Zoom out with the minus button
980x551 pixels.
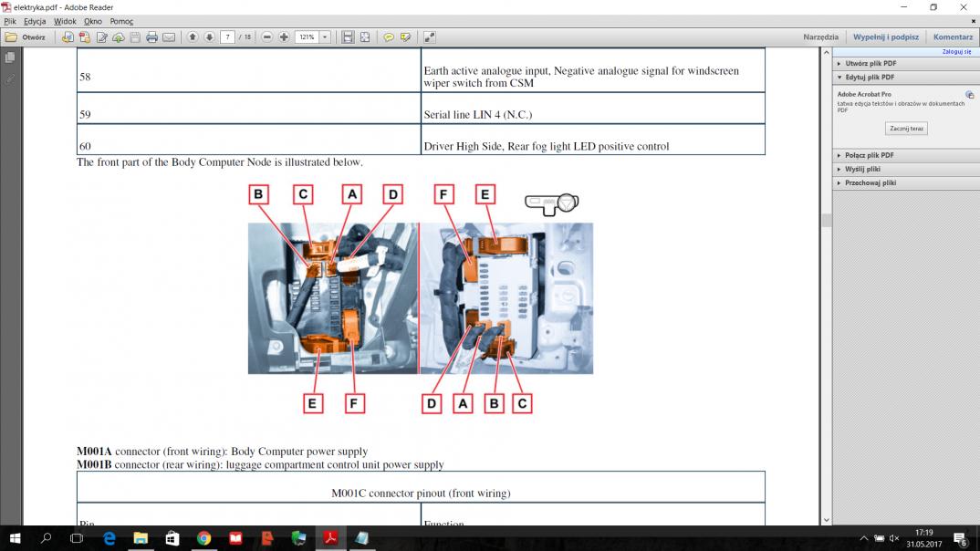(266, 37)
